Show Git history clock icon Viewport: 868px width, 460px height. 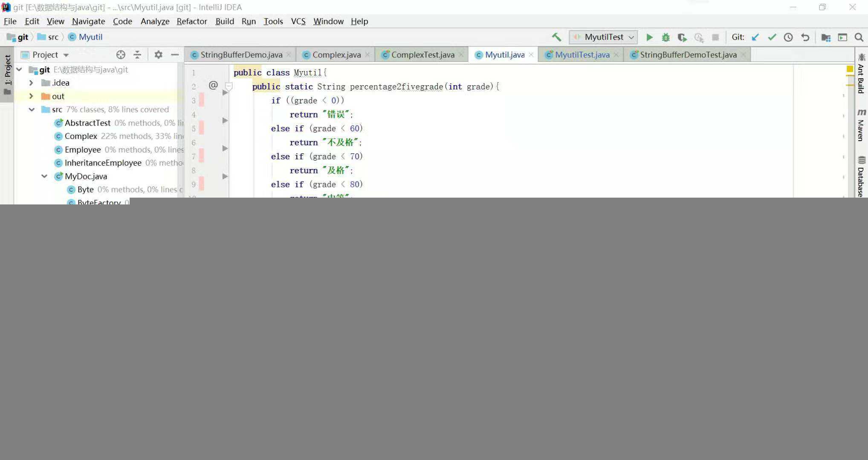(788, 37)
